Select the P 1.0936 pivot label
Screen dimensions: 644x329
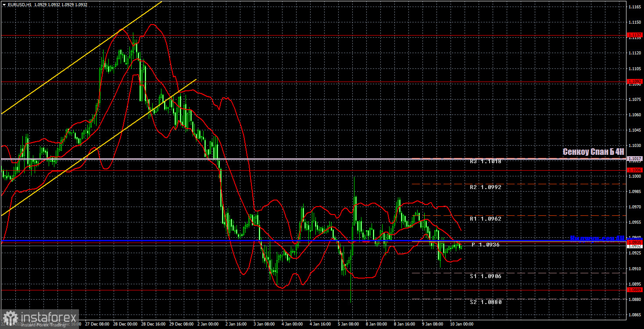coord(485,245)
